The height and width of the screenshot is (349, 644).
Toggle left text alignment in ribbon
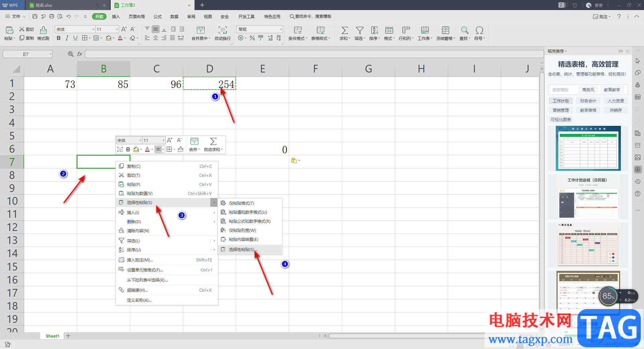pos(147,38)
